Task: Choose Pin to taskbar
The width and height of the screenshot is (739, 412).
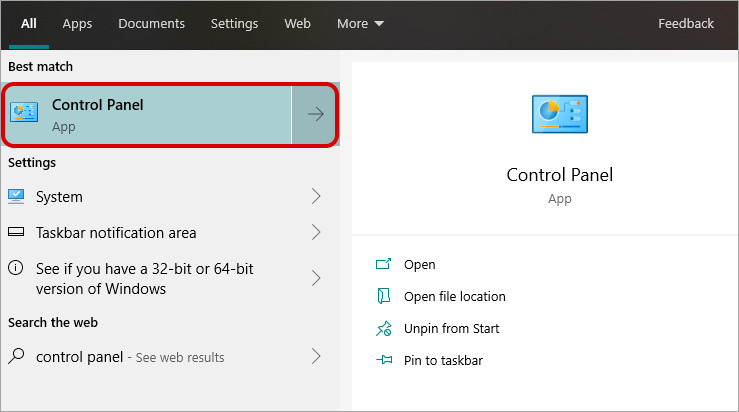Action: pyautogui.click(x=443, y=361)
